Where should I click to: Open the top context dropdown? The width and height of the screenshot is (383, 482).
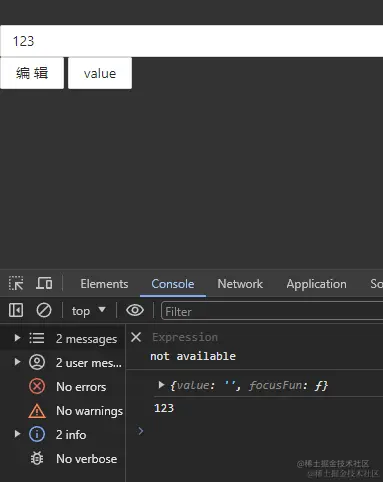pyautogui.click(x=89, y=311)
